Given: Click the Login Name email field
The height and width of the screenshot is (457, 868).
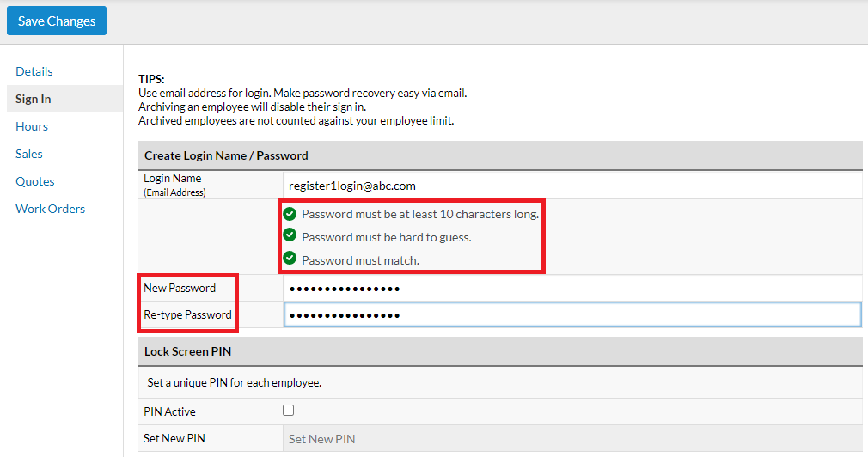Looking at the screenshot, I should [572, 186].
